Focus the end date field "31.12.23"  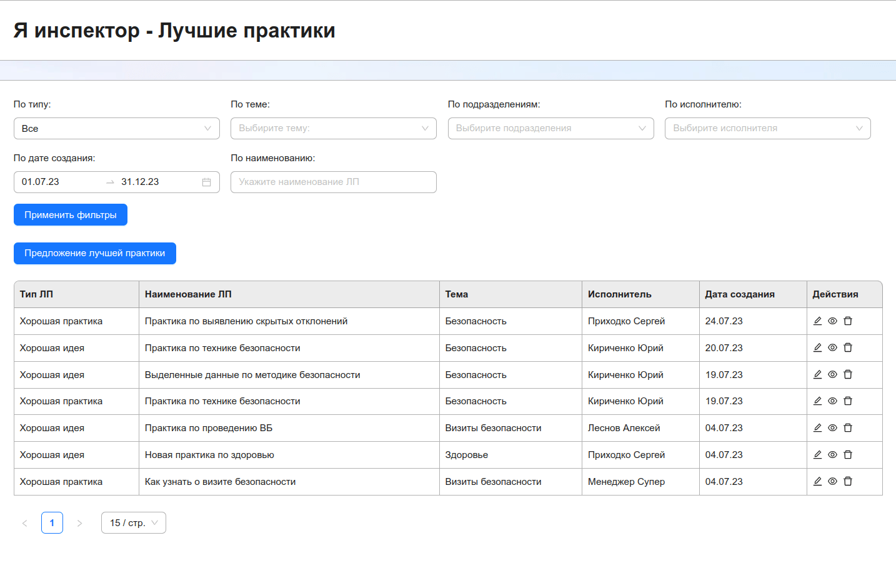[x=159, y=182]
